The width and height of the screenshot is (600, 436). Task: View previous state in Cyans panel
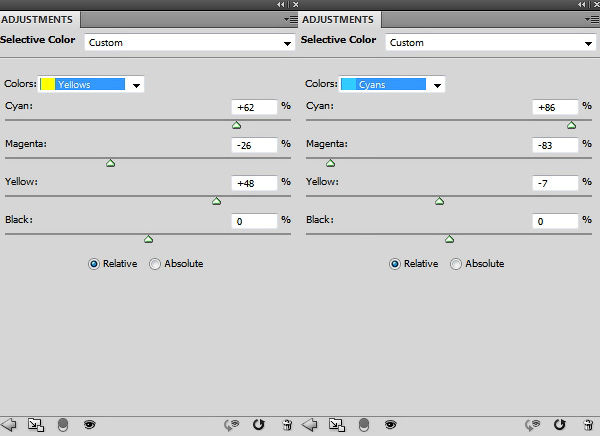point(533,425)
